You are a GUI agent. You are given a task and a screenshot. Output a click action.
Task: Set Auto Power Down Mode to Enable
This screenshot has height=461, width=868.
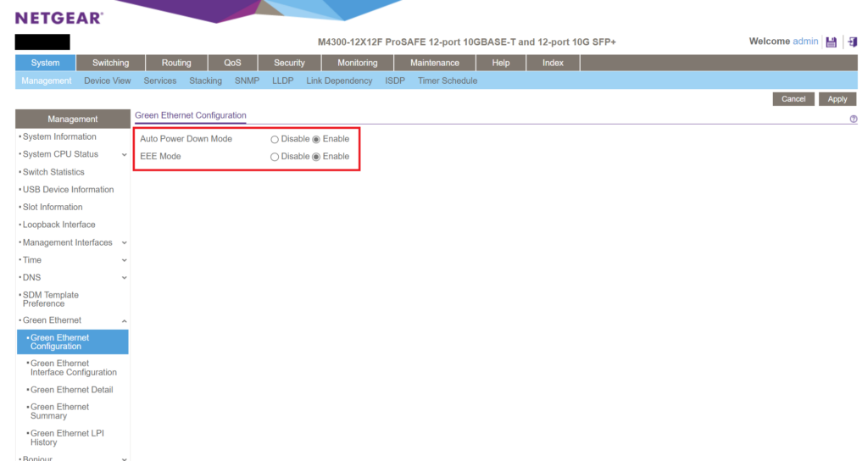coord(317,139)
